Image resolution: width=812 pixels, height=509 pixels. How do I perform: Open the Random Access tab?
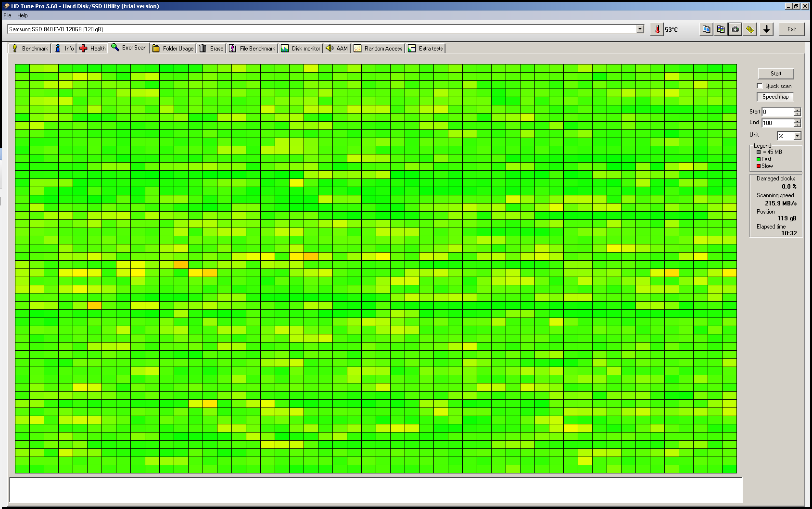click(378, 48)
